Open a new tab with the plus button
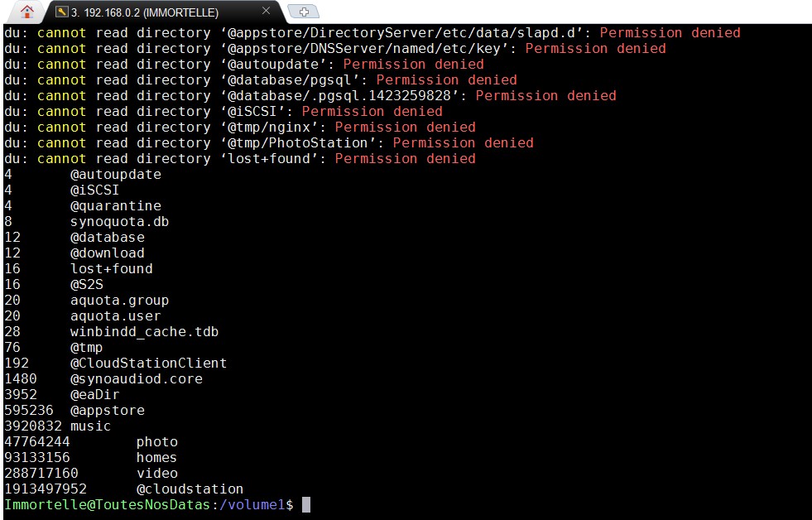This screenshot has height=520, width=812. point(304,12)
